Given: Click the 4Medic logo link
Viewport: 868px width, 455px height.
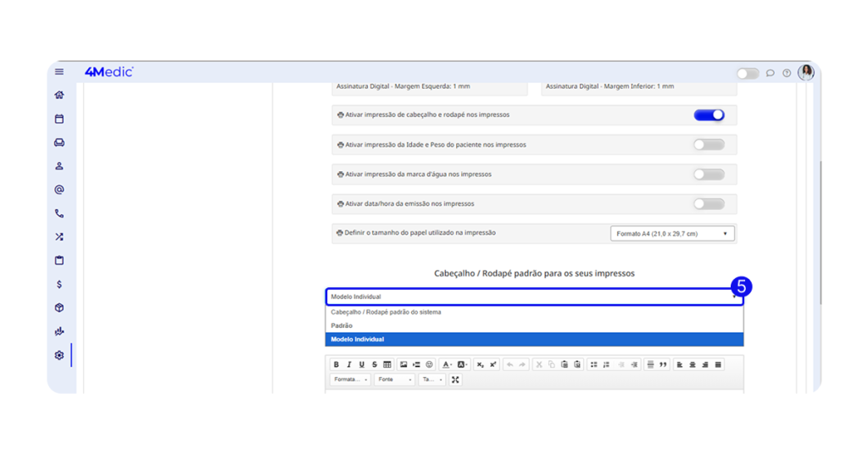Looking at the screenshot, I should click(x=108, y=72).
